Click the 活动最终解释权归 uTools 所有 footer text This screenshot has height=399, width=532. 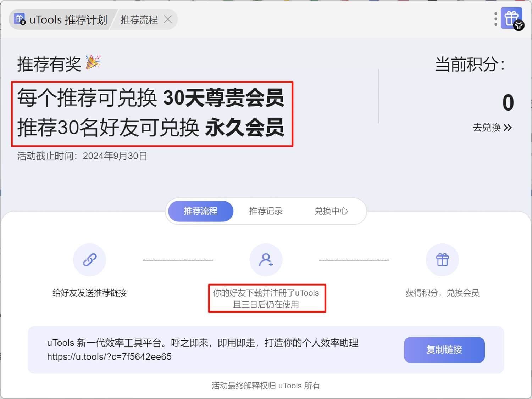pyautogui.click(x=266, y=386)
